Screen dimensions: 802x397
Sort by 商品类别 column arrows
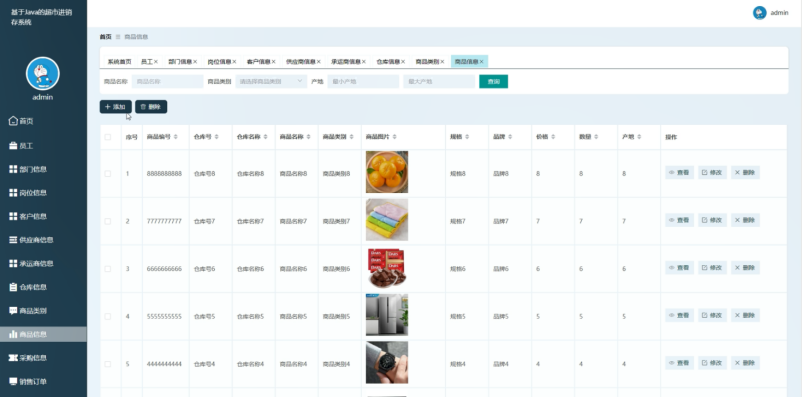click(352, 137)
